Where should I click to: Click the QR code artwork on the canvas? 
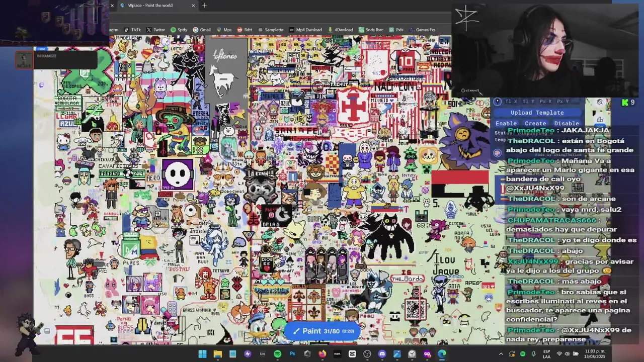pyautogui.click(x=415, y=309)
